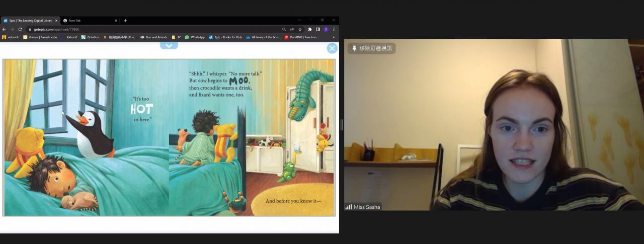Open the WhatsApp bookmark
Screen dimensions: 644x244
pyautogui.click(x=195, y=37)
